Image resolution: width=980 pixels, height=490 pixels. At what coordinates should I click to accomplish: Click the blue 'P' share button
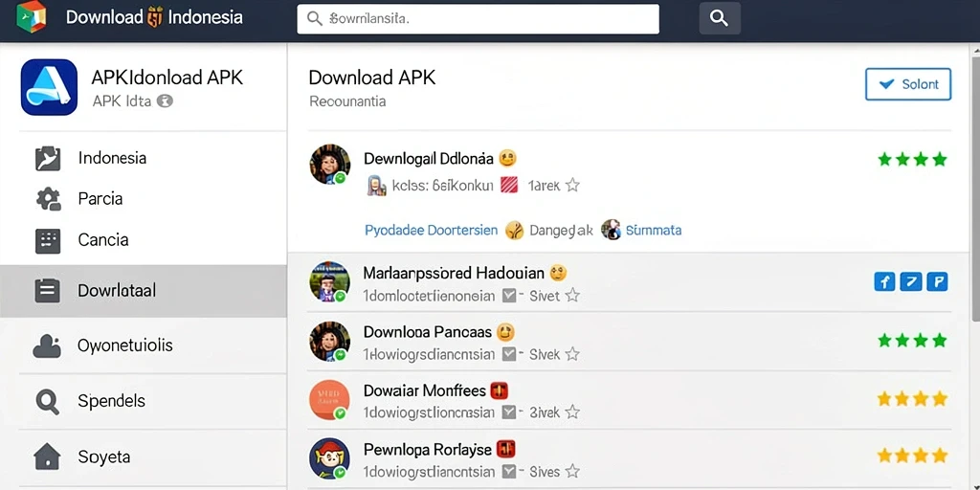tap(937, 282)
